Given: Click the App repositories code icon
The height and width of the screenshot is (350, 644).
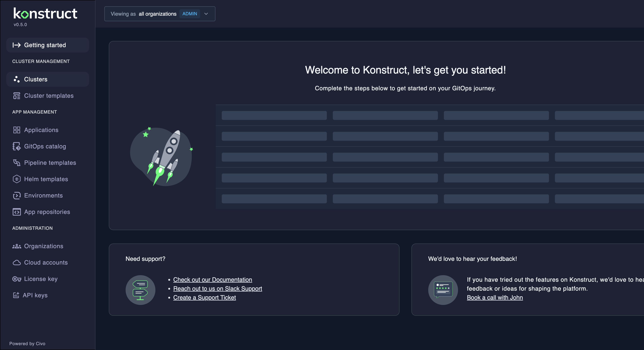Looking at the screenshot, I should click(x=17, y=212).
